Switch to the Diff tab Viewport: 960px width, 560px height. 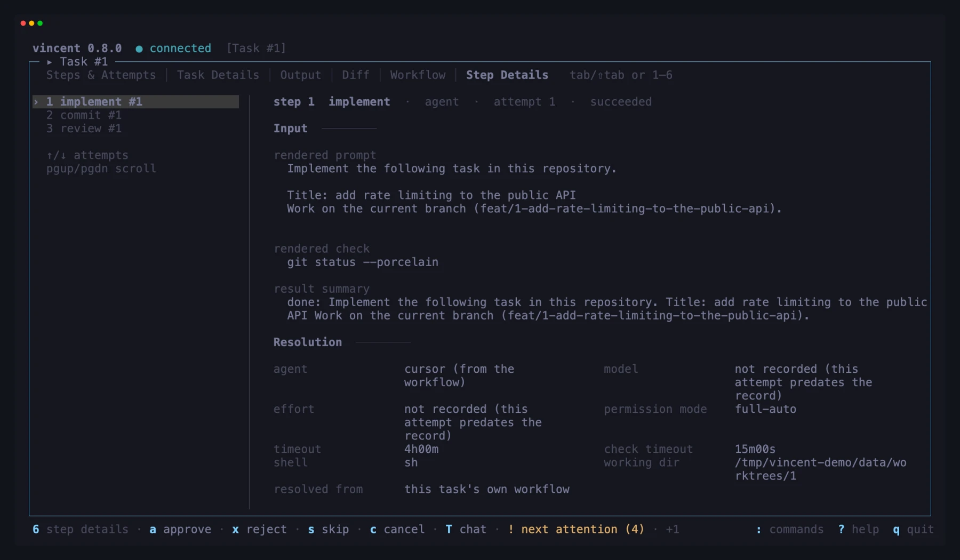[356, 75]
